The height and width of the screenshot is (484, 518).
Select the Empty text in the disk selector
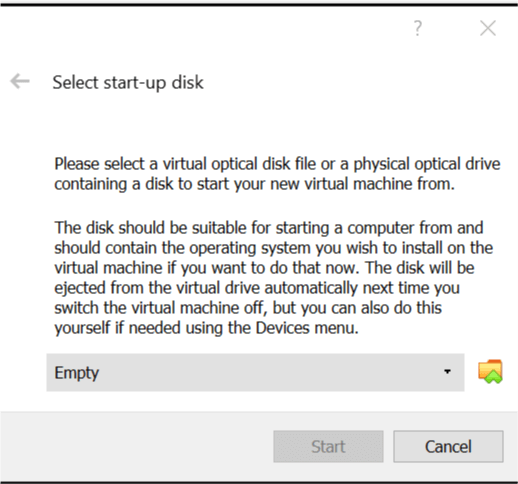(x=77, y=373)
